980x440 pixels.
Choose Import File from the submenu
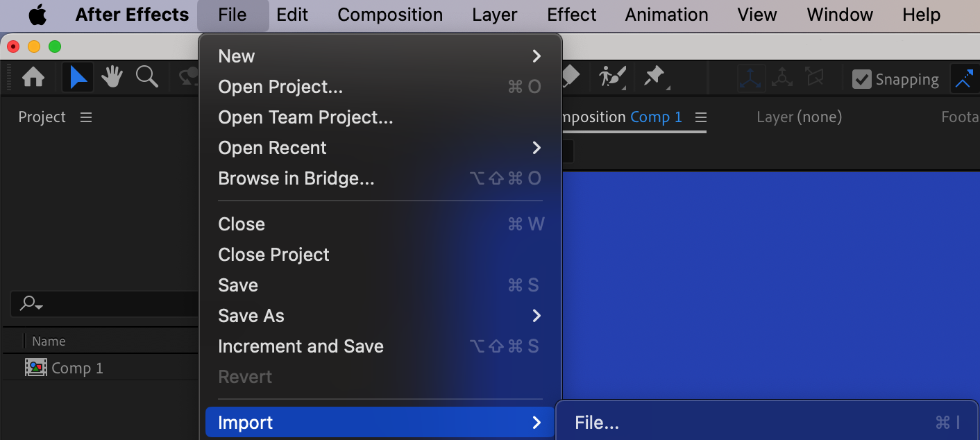pyautogui.click(x=597, y=423)
